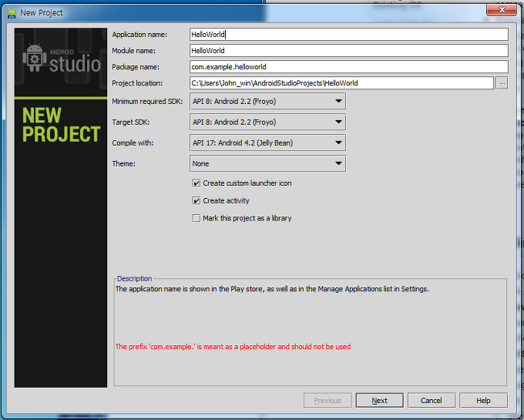Screen dimensions: 524x420
Task: Click the Project location label
Action: coord(137,83)
